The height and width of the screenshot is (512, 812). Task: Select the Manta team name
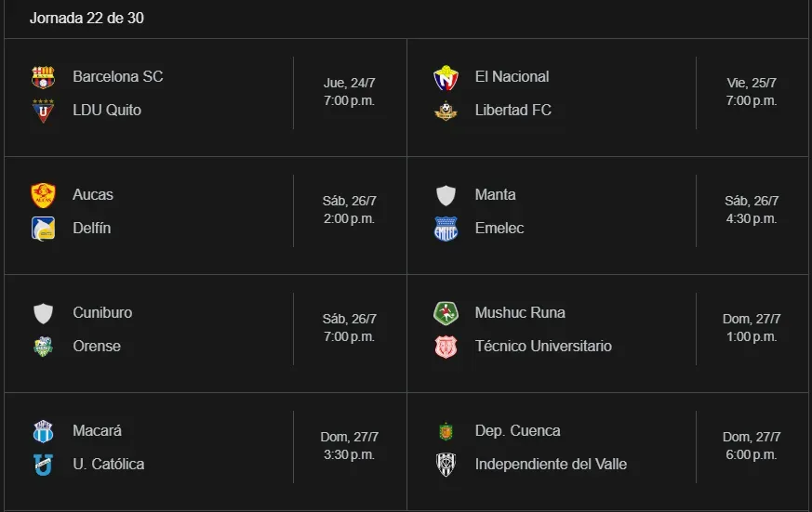495,195
